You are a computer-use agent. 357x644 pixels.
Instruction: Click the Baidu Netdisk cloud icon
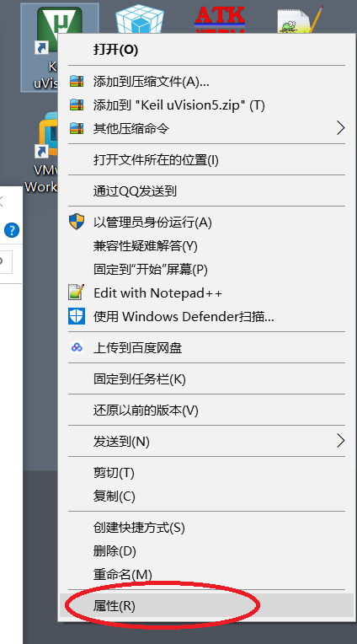[x=77, y=347]
